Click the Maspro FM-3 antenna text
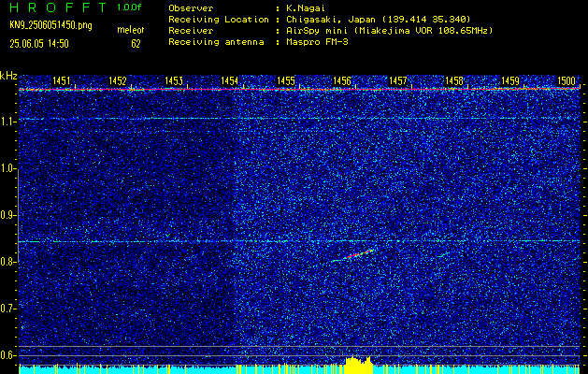 pyautogui.click(x=316, y=42)
